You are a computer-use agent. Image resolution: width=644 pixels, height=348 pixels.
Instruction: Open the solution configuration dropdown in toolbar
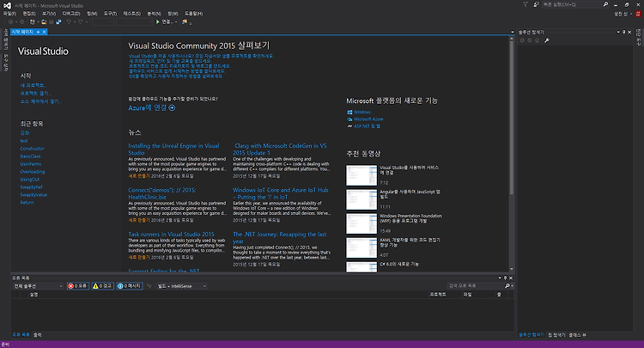pyautogui.click(x=103, y=21)
